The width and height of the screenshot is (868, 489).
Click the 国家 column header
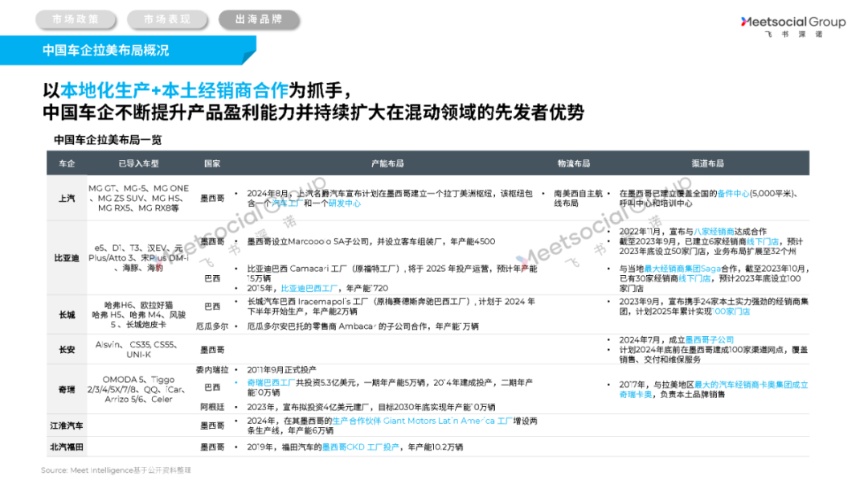click(x=212, y=163)
